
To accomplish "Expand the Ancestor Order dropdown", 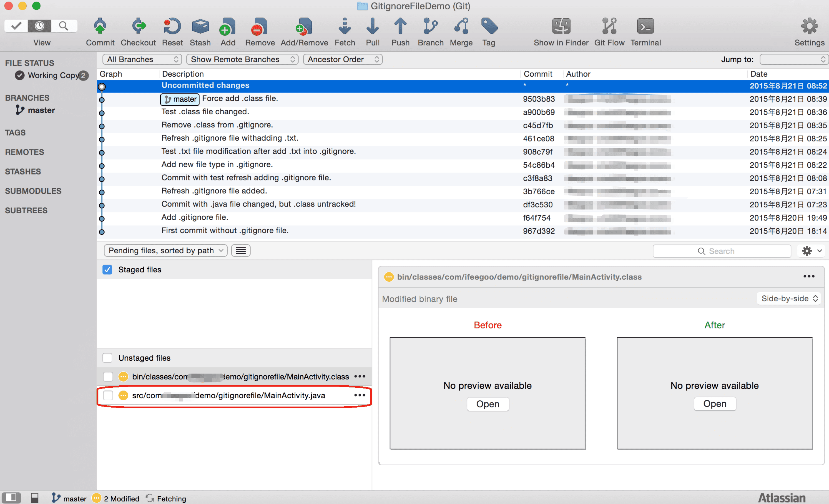I will coord(342,59).
